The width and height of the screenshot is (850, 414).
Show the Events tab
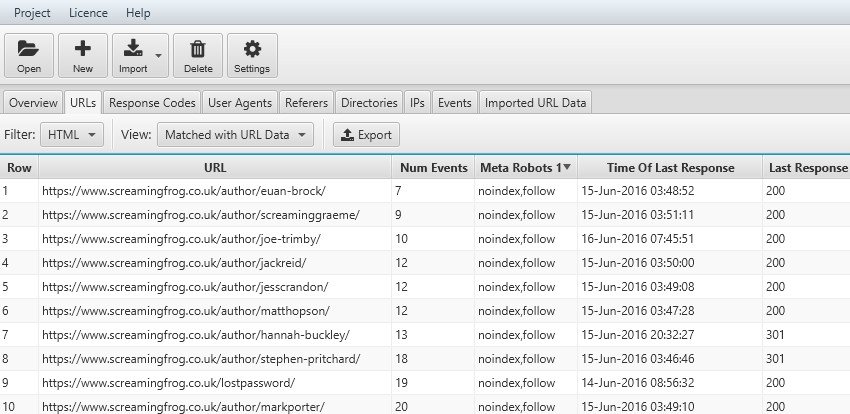pyautogui.click(x=454, y=102)
